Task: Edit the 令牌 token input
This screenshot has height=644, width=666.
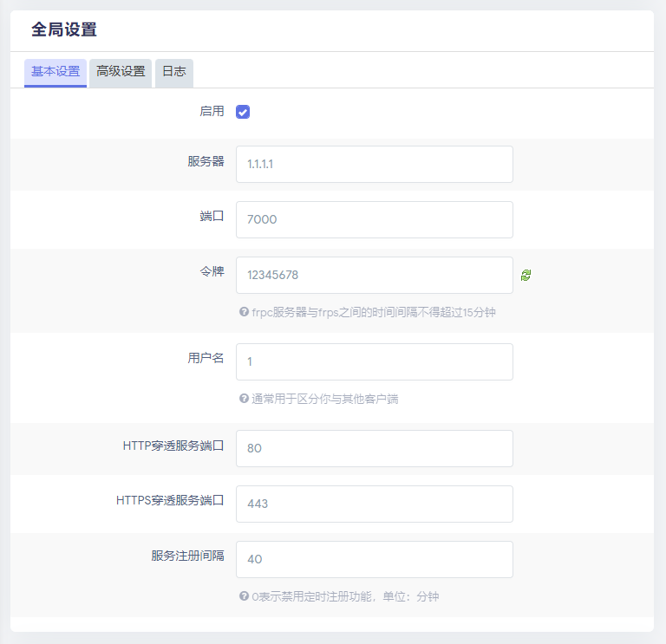Action: tap(374, 275)
